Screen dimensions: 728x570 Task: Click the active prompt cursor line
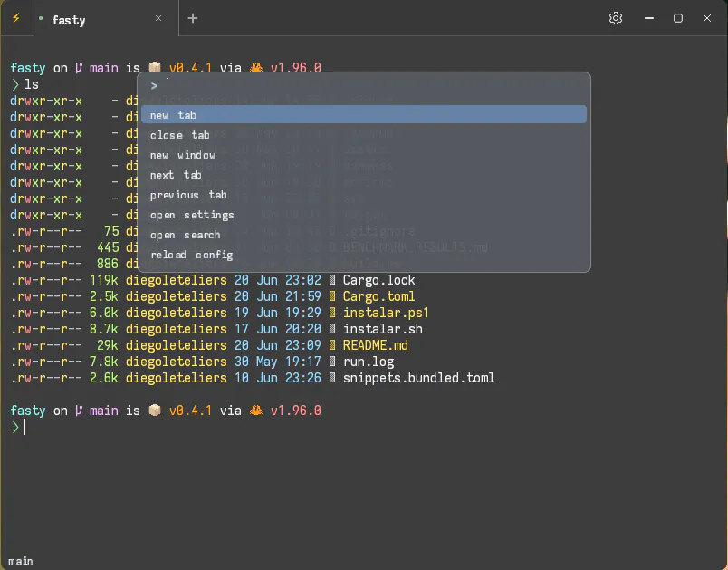tap(24, 427)
